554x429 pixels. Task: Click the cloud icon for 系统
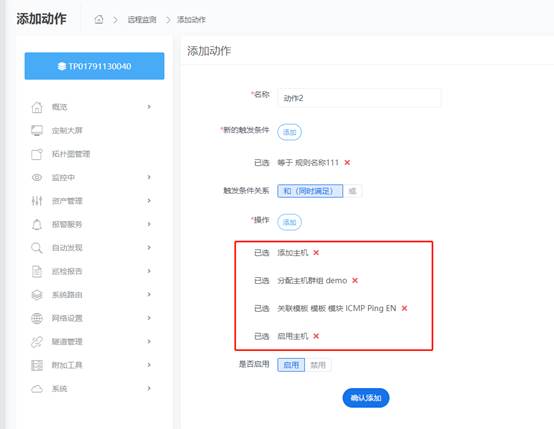pyautogui.click(x=37, y=389)
